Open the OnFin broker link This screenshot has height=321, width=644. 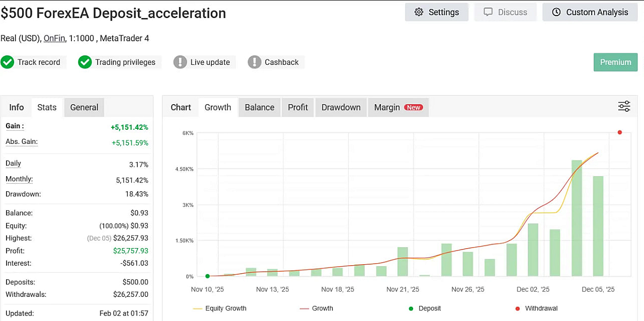click(x=54, y=38)
